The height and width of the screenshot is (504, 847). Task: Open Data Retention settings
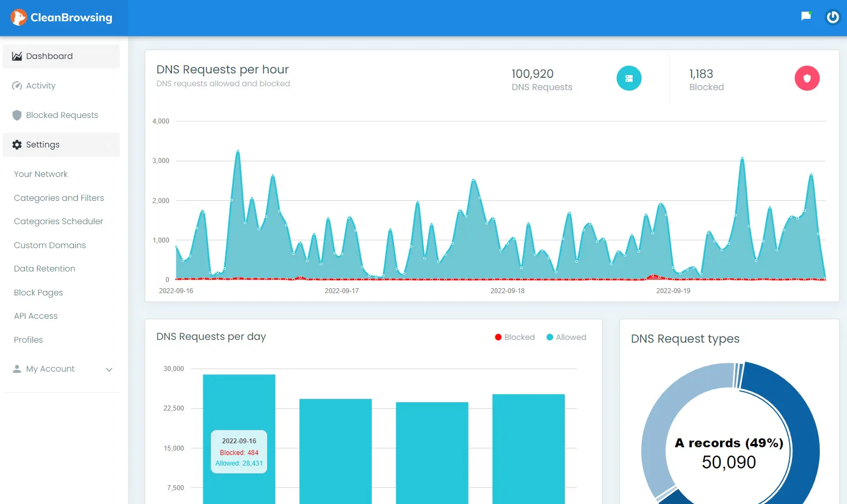45,269
